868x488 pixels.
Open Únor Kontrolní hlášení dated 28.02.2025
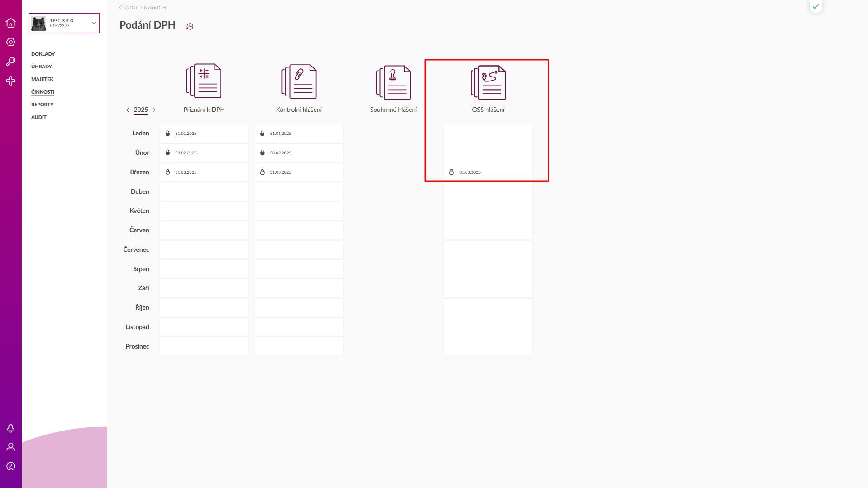[x=299, y=153]
